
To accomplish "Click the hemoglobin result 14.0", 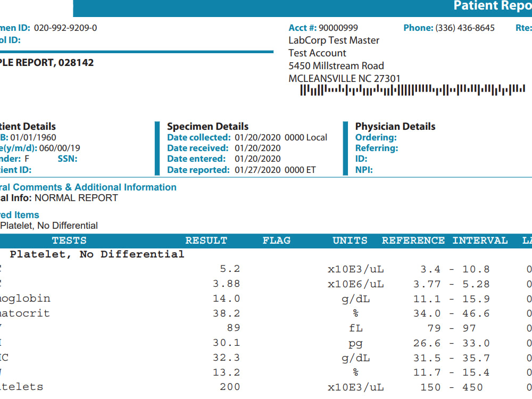I will coord(226,299).
